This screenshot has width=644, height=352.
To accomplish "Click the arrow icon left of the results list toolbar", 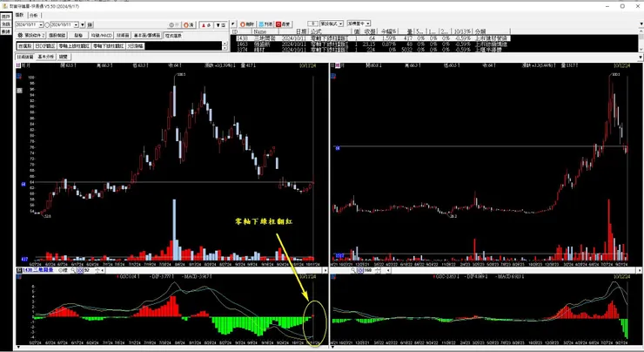I will pos(233,24).
